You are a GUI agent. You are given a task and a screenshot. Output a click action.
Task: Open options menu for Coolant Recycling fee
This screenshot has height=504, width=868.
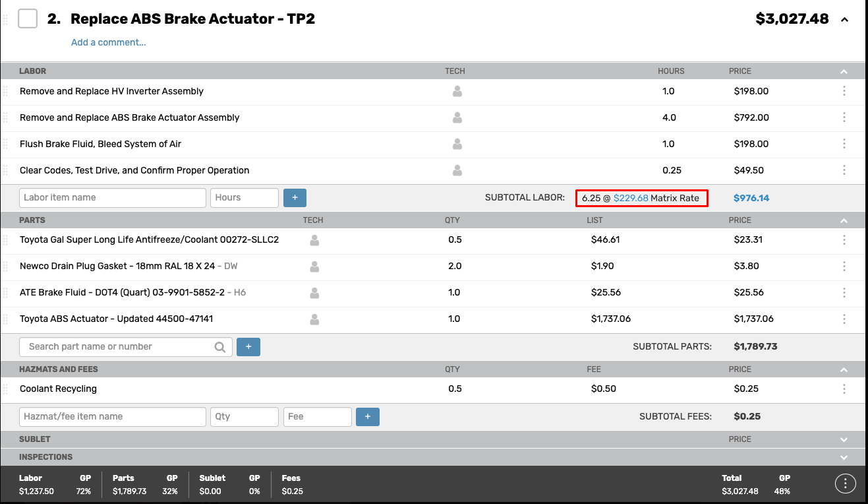pyautogui.click(x=844, y=389)
